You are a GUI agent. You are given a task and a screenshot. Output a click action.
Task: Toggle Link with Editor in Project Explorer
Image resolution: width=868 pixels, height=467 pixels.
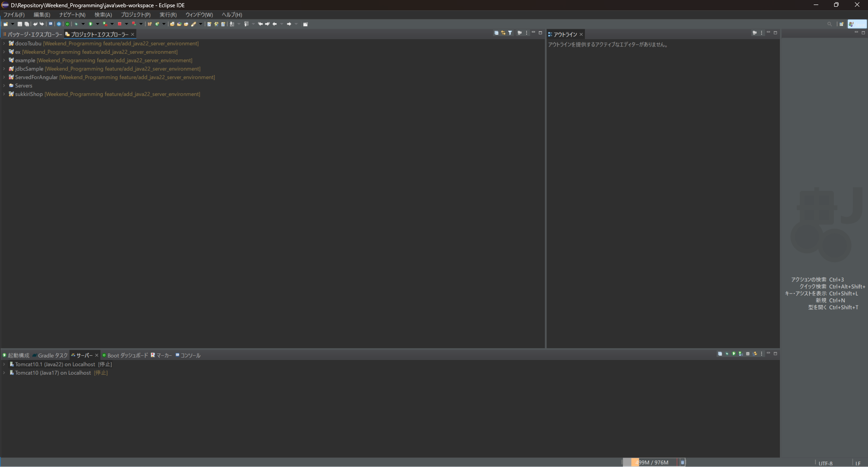pyautogui.click(x=503, y=33)
